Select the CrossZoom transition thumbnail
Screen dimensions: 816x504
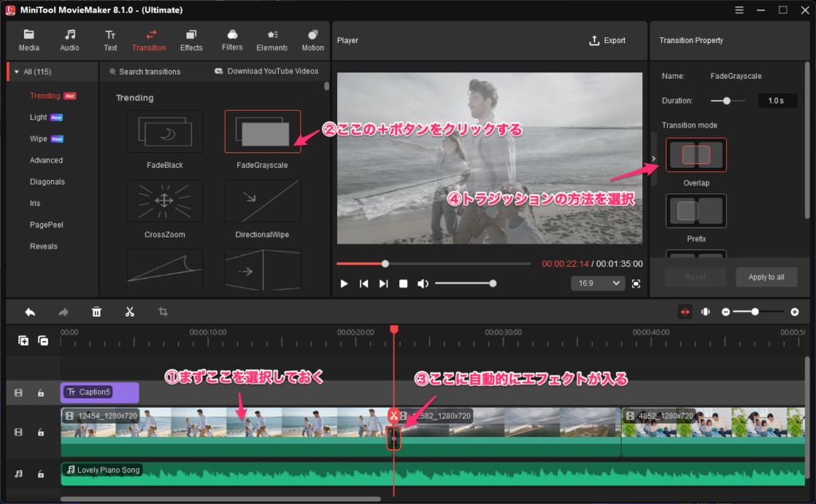pyautogui.click(x=164, y=201)
